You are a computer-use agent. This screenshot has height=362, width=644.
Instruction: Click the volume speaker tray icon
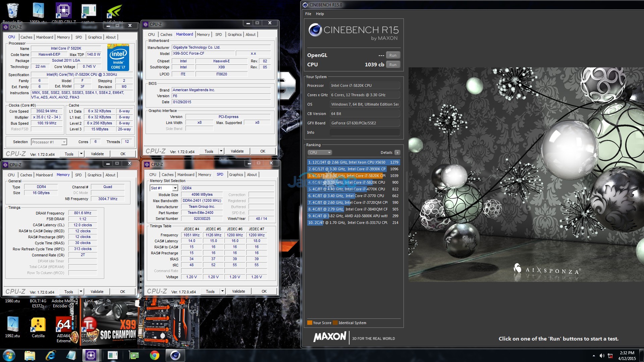coord(602,356)
